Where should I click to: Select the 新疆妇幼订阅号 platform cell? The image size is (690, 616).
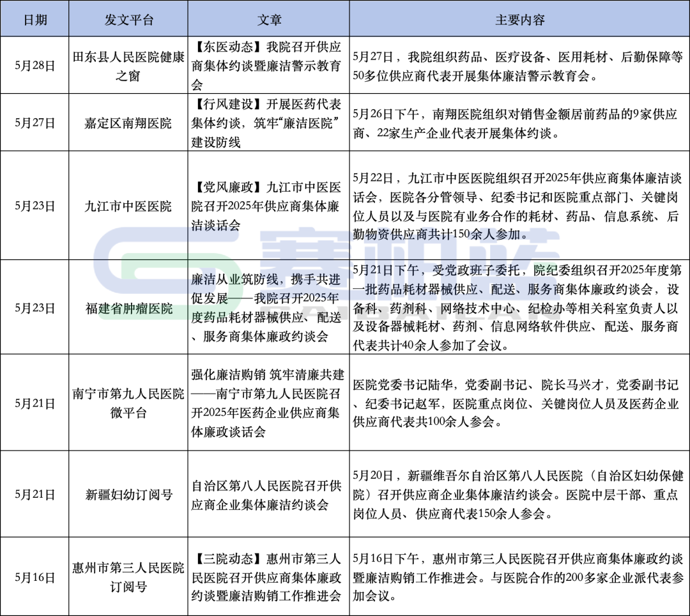click(x=126, y=493)
